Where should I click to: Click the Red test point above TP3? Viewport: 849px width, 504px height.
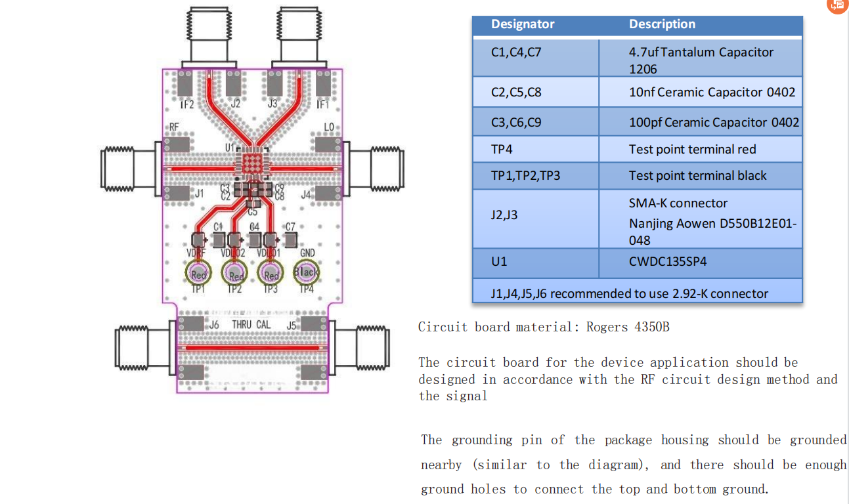tap(271, 273)
